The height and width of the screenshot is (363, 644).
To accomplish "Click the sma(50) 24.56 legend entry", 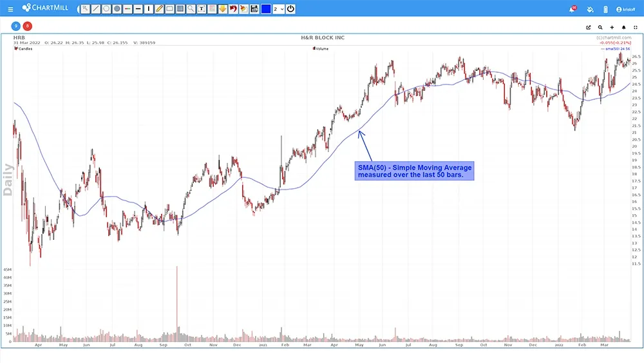I will point(615,49).
